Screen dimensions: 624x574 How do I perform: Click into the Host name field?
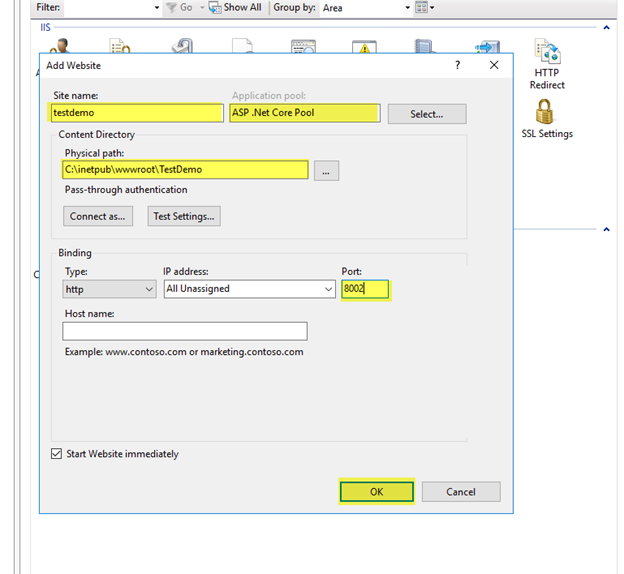[185, 331]
